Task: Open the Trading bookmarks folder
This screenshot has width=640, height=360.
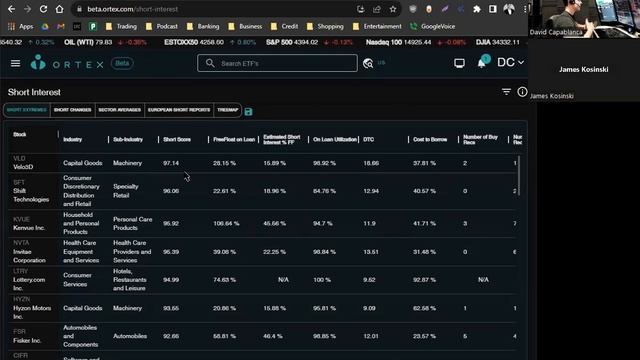Action: 121,27
